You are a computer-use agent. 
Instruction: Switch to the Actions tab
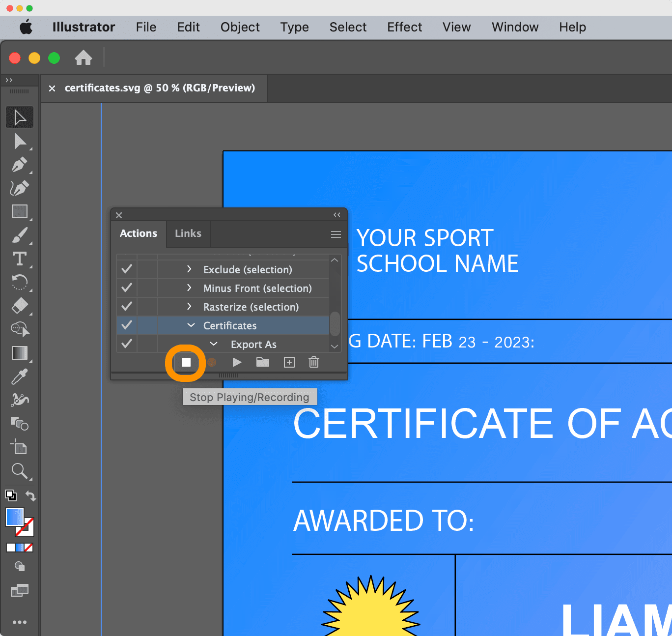pyautogui.click(x=139, y=233)
